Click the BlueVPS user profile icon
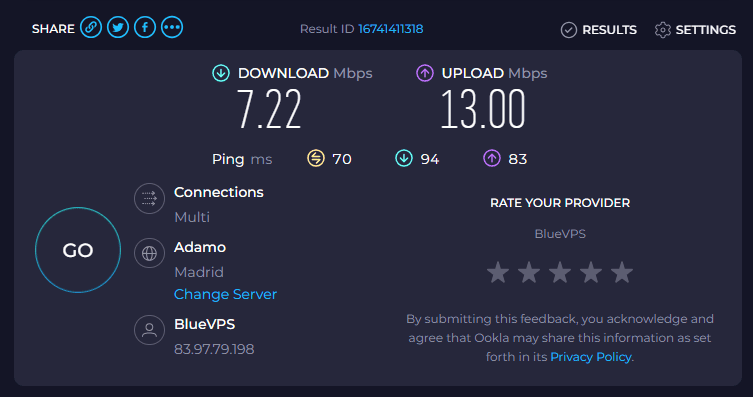 coord(149,330)
